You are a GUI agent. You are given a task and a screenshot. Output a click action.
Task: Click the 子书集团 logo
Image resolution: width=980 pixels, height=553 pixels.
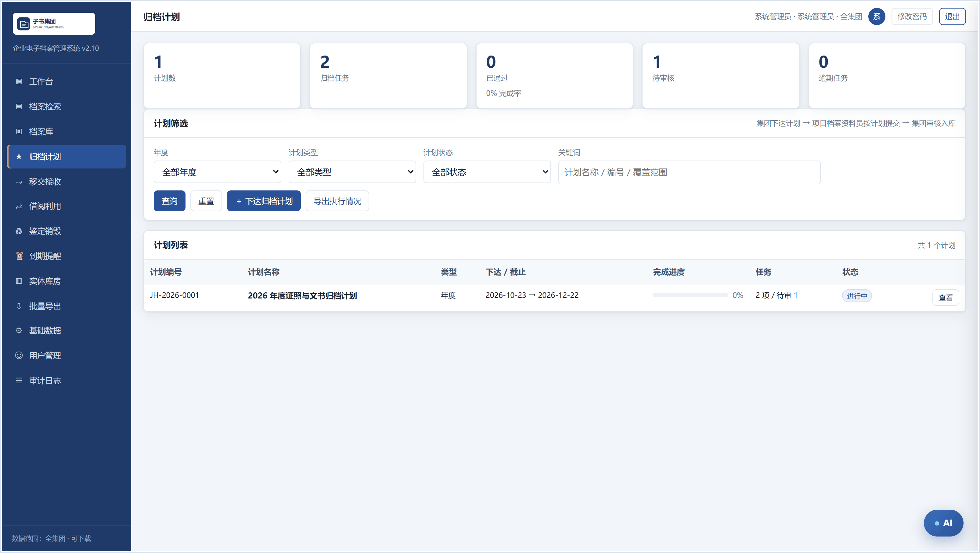(x=54, y=24)
